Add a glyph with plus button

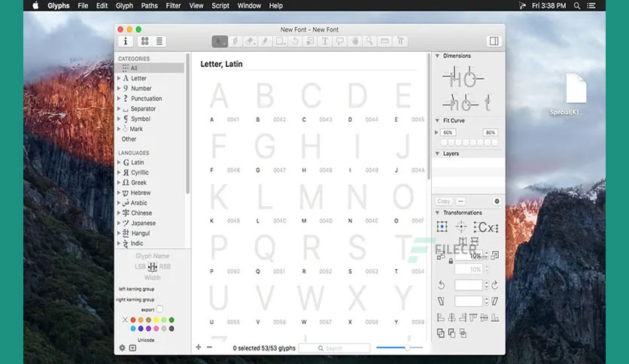click(x=198, y=347)
